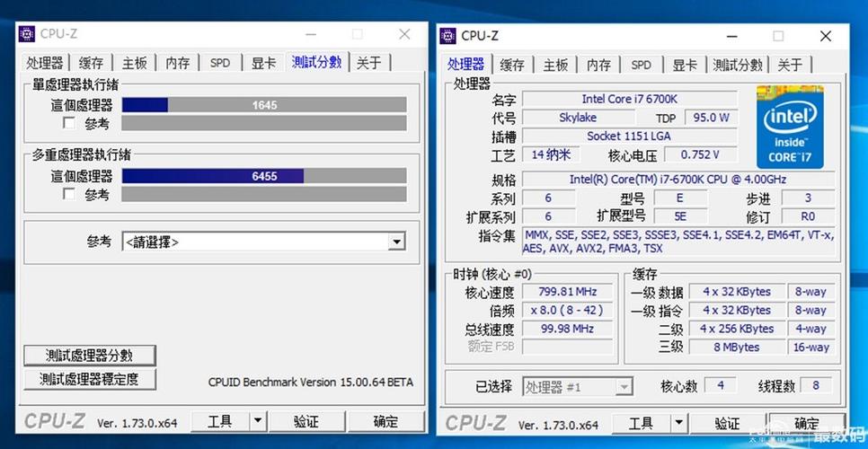Switch to 处理器 tab in left window
Screen dimensions: 868x449
tap(45, 63)
